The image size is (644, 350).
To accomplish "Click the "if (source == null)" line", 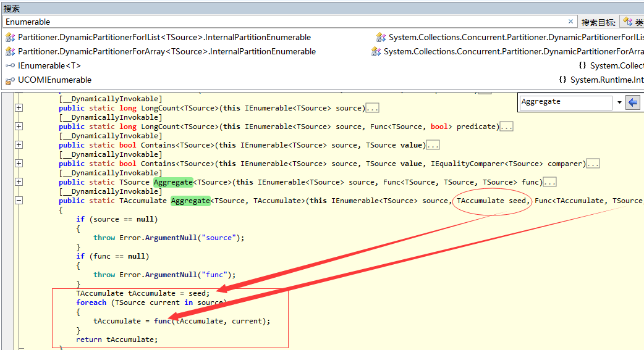I will coord(117,219).
